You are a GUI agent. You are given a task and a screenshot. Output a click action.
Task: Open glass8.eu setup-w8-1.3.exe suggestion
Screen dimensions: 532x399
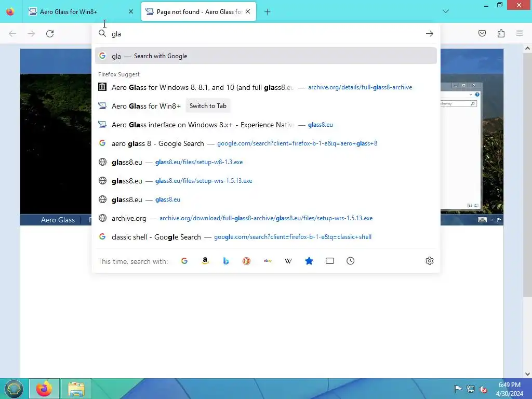266,162
